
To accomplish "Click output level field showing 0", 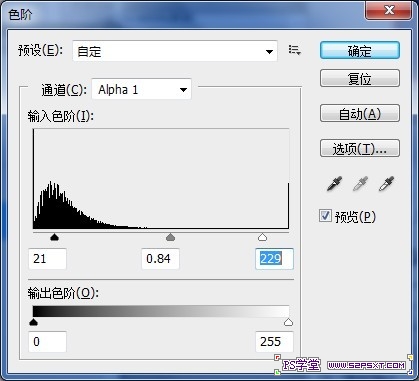I will point(47,342).
